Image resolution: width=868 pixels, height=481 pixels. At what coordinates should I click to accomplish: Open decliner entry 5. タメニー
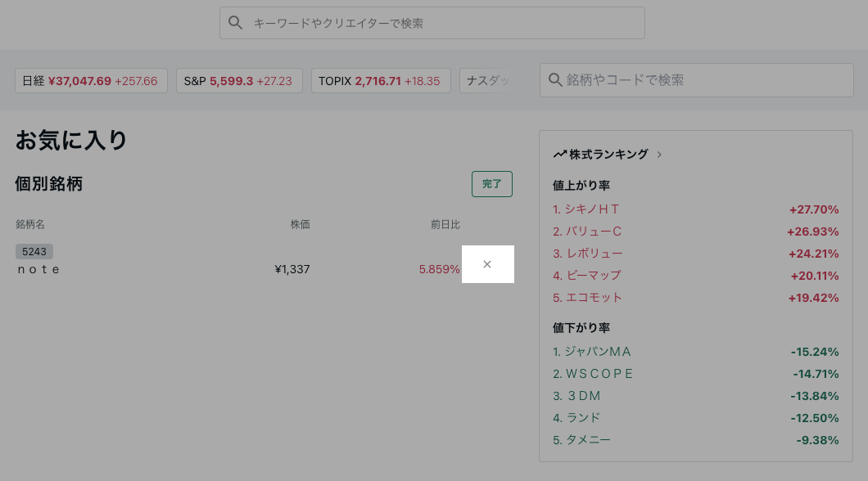point(581,440)
